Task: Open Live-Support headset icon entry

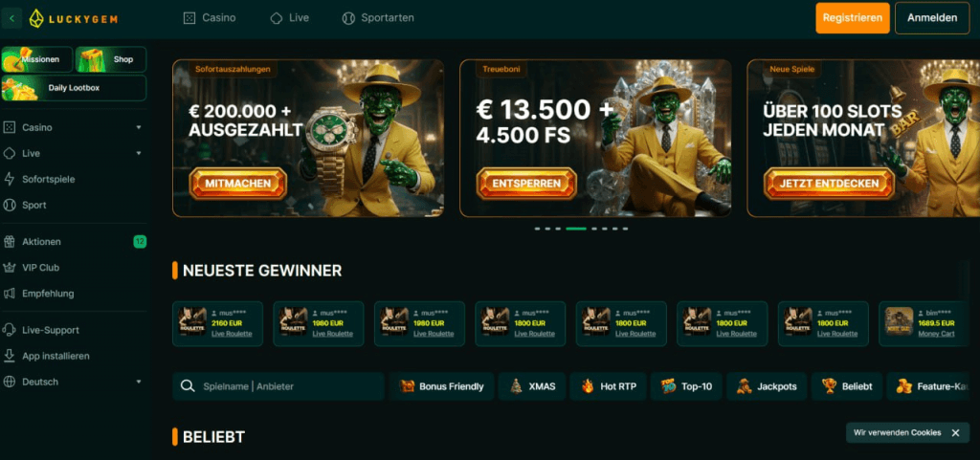Action: click(x=10, y=330)
